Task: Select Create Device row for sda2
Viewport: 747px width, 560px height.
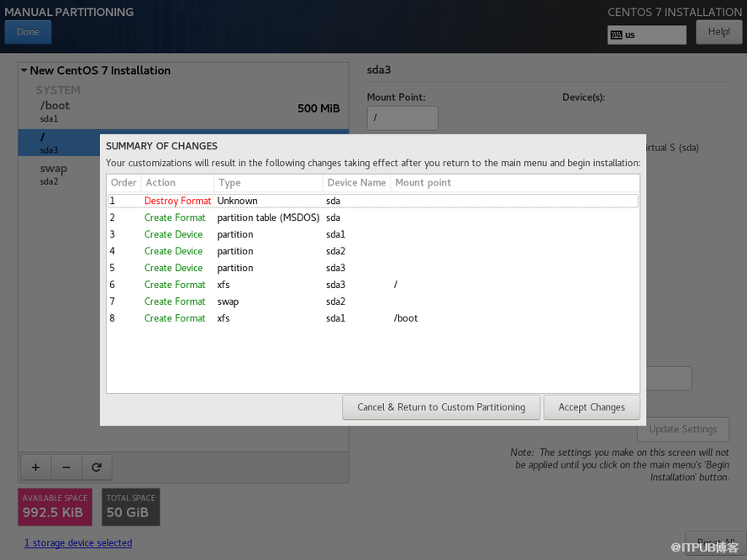Action: (373, 251)
